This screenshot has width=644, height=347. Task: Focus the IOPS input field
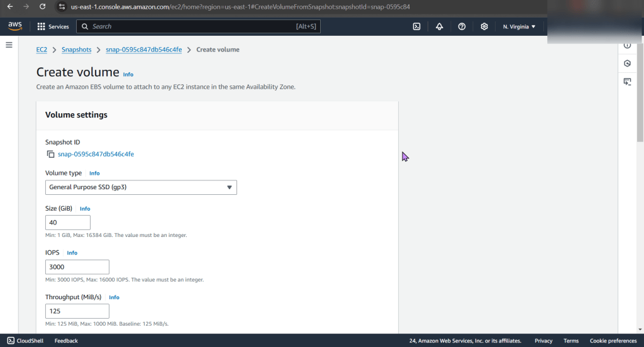pos(77,267)
